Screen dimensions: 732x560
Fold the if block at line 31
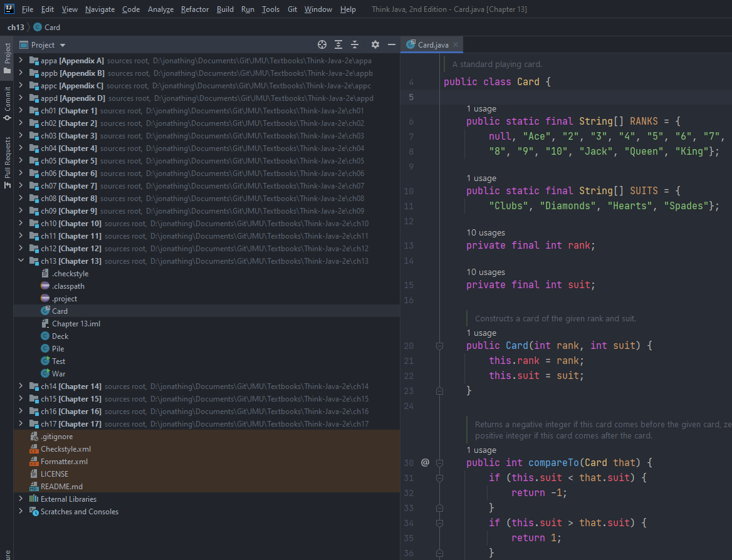click(x=439, y=478)
